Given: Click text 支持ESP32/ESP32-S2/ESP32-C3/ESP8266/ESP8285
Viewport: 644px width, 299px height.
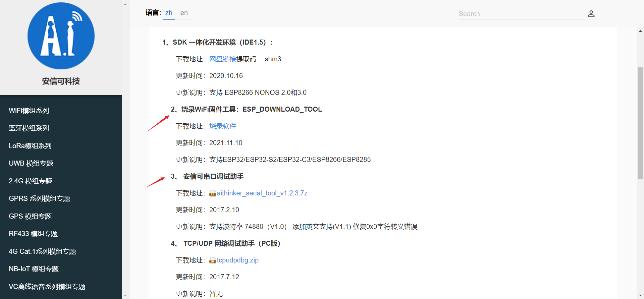Looking at the screenshot, I should pyautogui.click(x=290, y=160).
